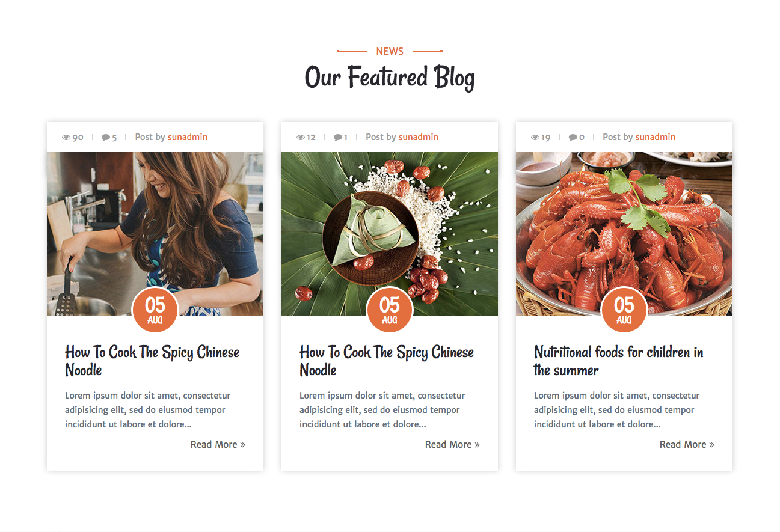Viewport: 780px width, 532px height.
Task: Open sunadmin author link in second card
Action: (x=419, y=137)
